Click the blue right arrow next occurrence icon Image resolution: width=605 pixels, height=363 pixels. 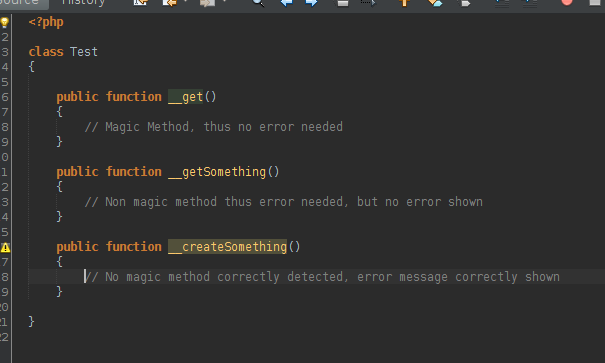click(311, 3)
